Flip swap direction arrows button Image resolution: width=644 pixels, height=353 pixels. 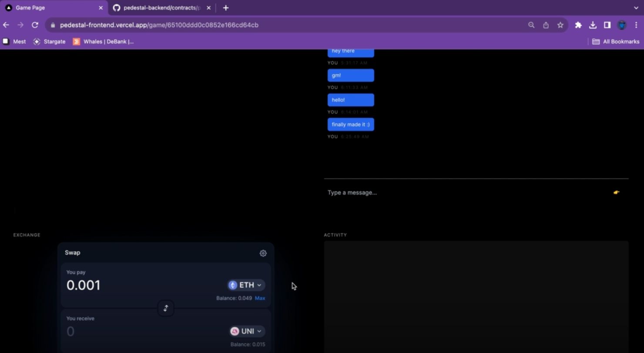coord(166,308)
